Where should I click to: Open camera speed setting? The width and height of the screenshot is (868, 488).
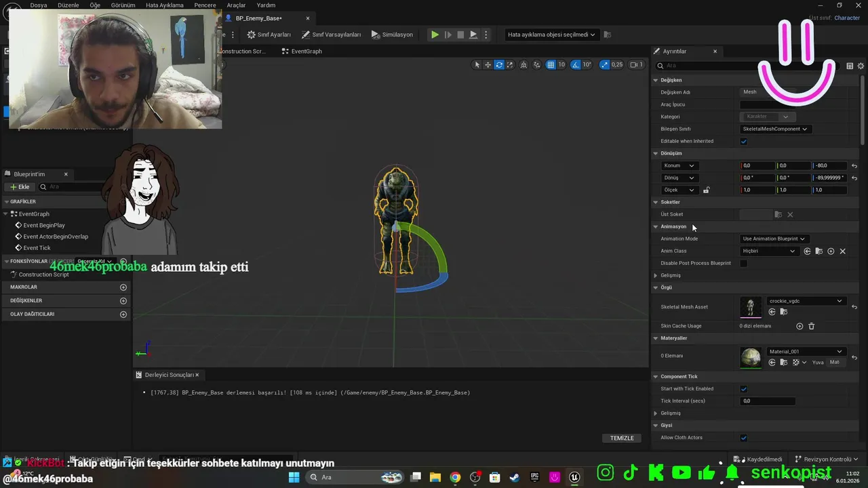pos(636,65)
